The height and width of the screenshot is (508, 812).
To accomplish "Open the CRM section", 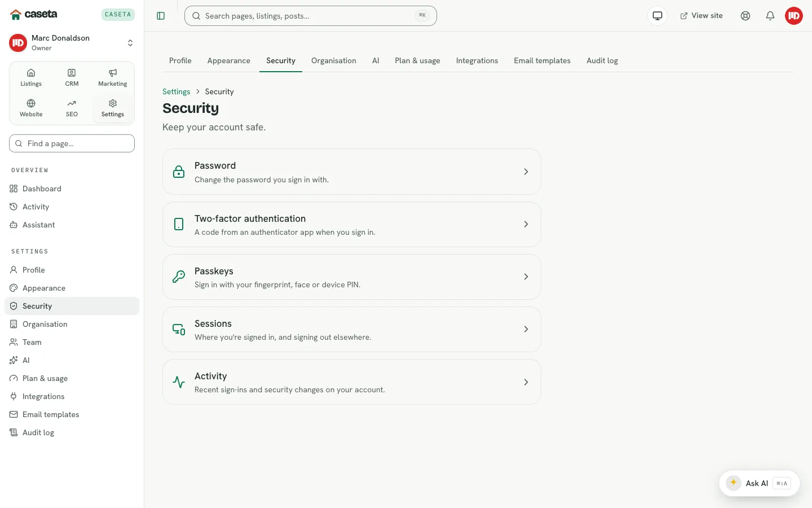I will (x=72, y=78).
